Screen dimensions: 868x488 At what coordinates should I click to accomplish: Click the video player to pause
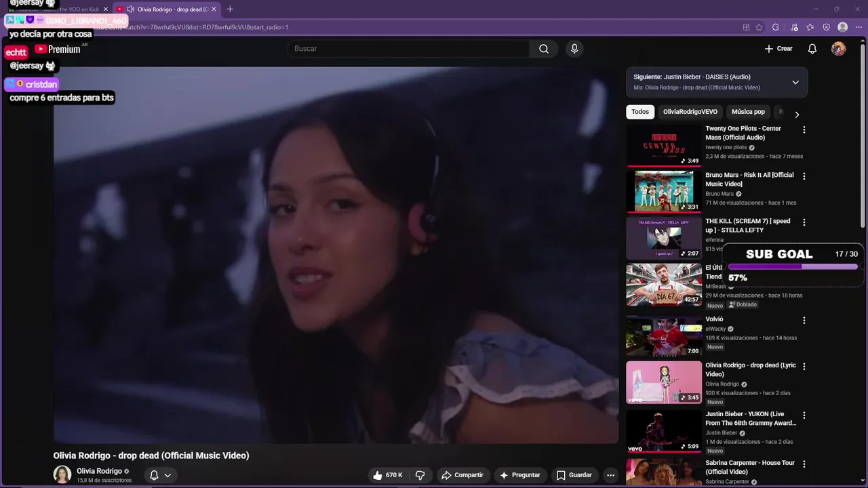tap(336, 255)
